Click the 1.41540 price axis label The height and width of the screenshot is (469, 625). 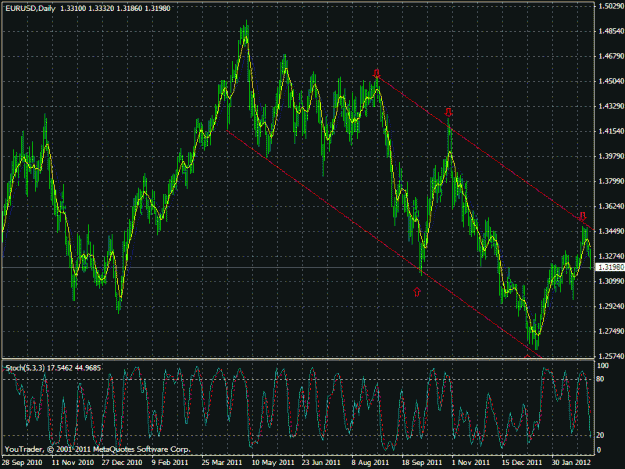(611, 131)
